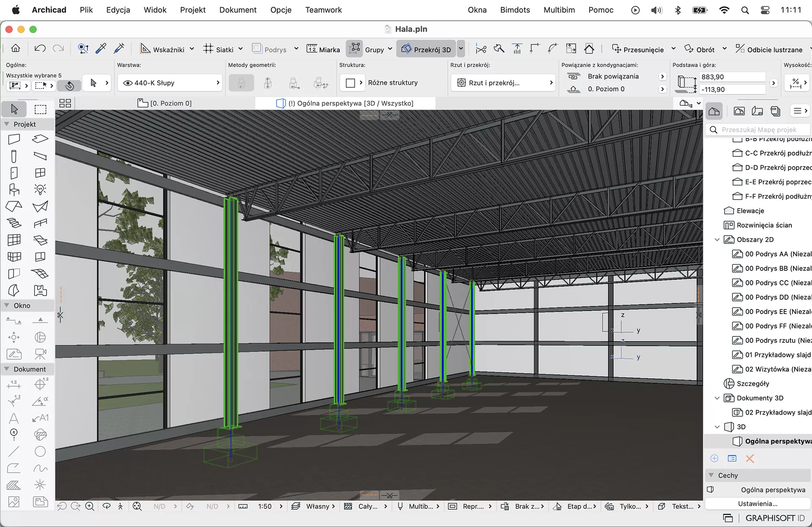The width and height of the screenshot is (812, 527).
Task: Open the Przekrój 3D dropdown arrow
Action: tap(461, 49)
